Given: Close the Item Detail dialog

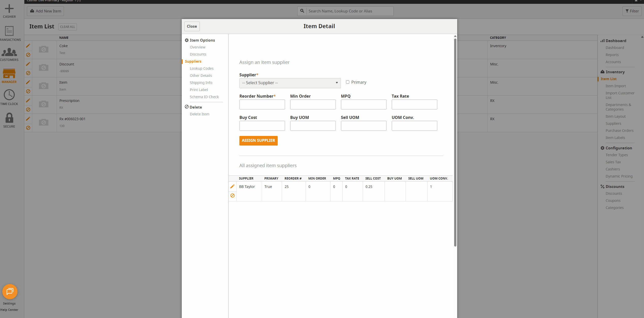Looking at the screenshot, I should pyautogui.click(x=192, y=26).
